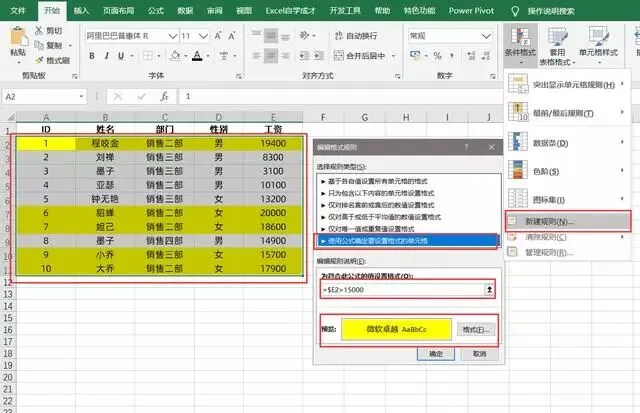Image resolution: width=640 pixels, height=413 pixels.
Task: Open the font name dropdown
Action: pos(173,36)
